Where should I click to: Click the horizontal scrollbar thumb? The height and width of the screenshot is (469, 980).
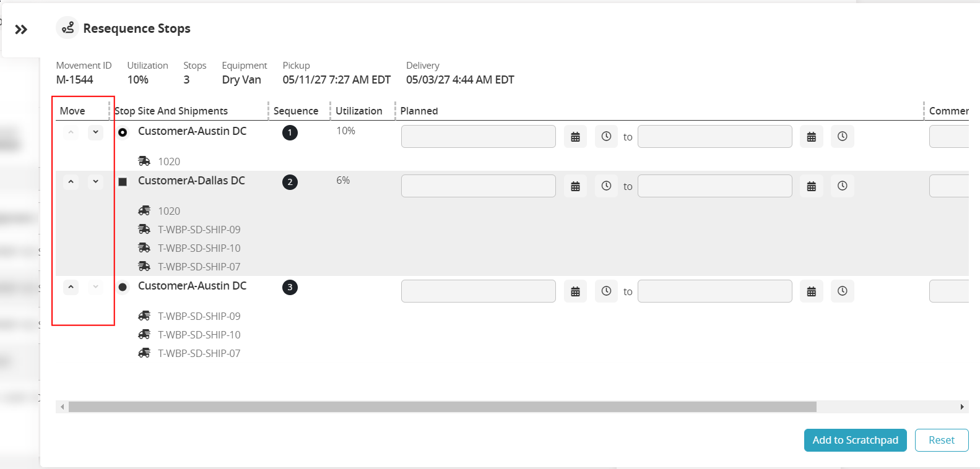tap(442, 407)
